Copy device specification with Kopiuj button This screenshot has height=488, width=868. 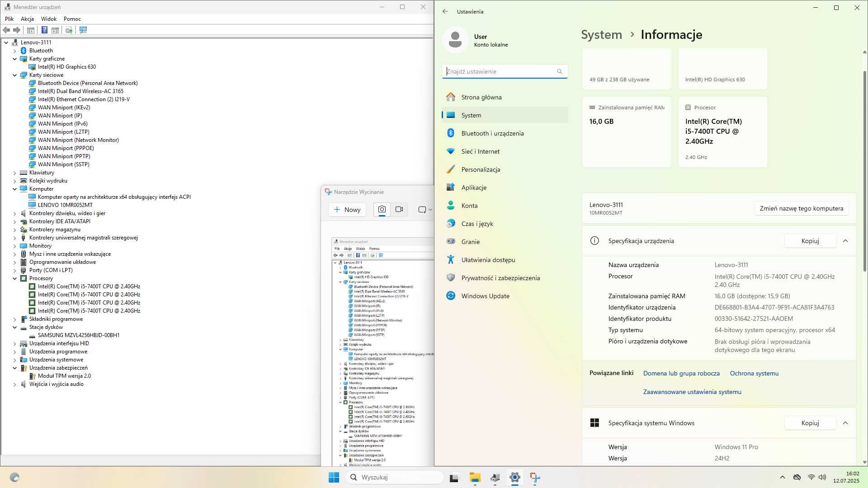pos(810,241)
